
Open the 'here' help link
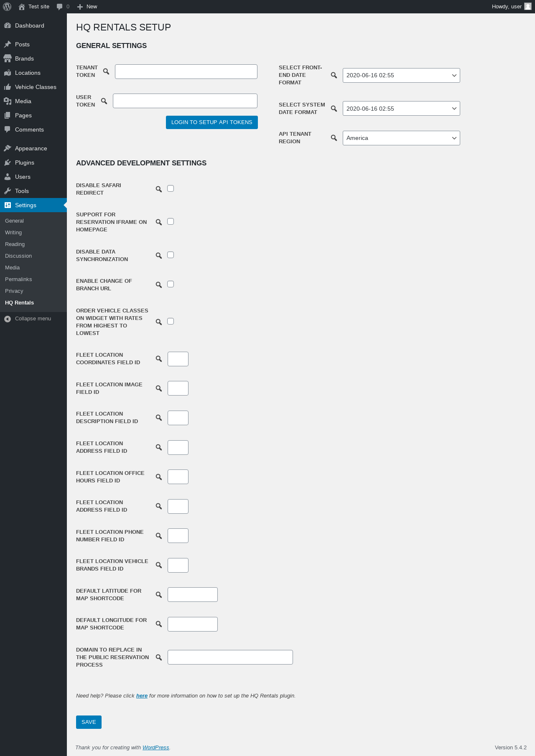point(142,696)
